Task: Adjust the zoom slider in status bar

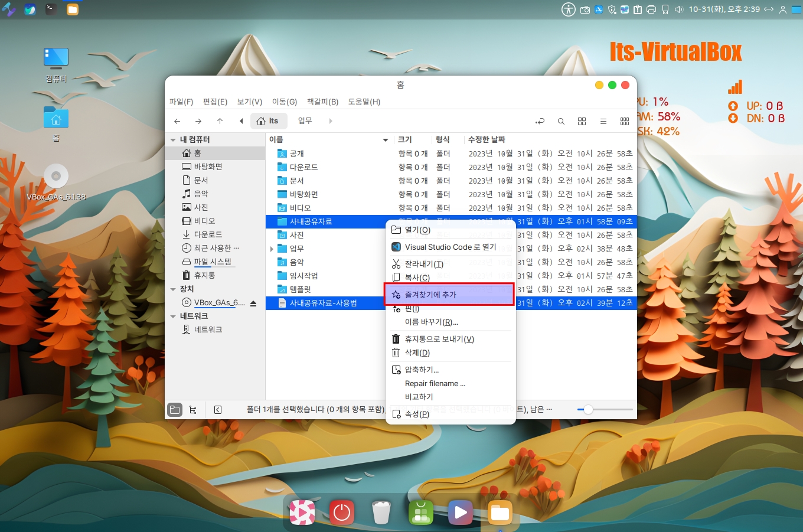Action: click(x=588, y=410)
